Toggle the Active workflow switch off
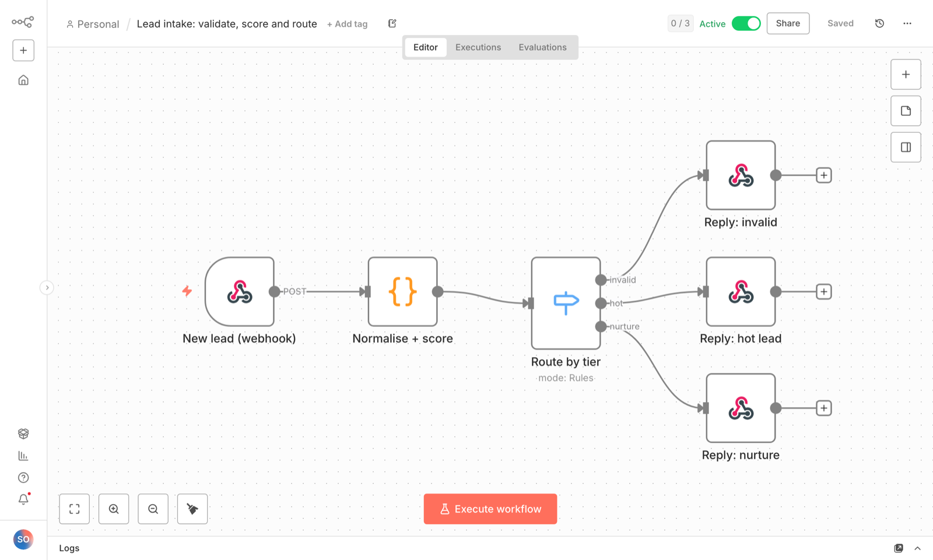The height and width of the screenshot is (560, 933). [x=746, y=23]
